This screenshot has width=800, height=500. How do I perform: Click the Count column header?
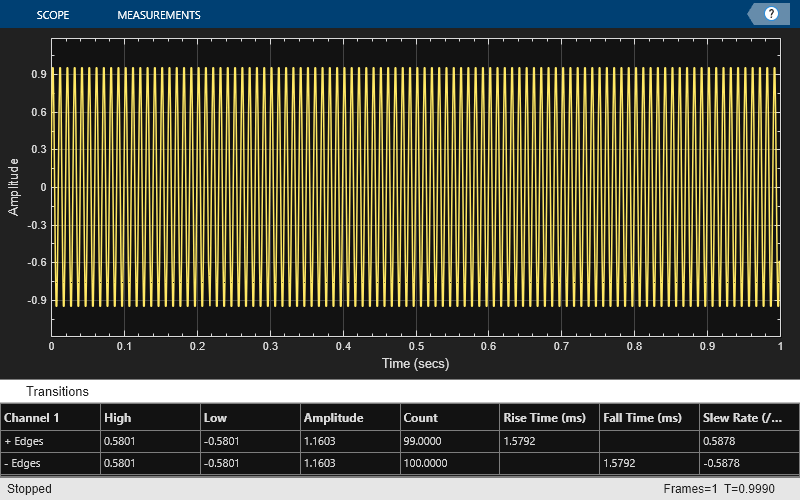click(x=450, y=418)
